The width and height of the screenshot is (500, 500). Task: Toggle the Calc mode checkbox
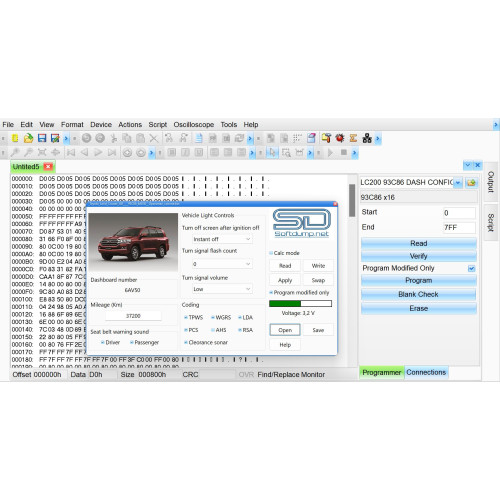pos(271,253)
